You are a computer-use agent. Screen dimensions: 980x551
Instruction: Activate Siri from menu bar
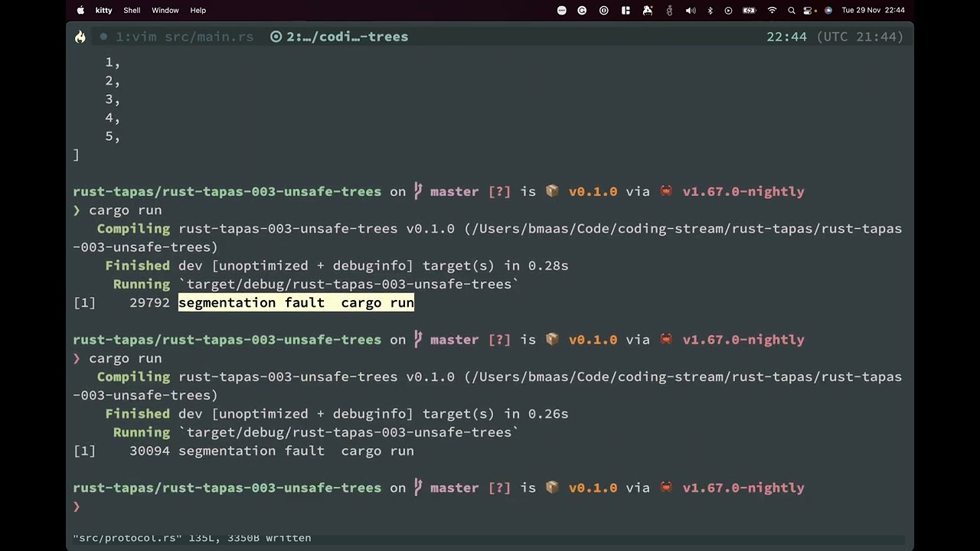point(828,10)
